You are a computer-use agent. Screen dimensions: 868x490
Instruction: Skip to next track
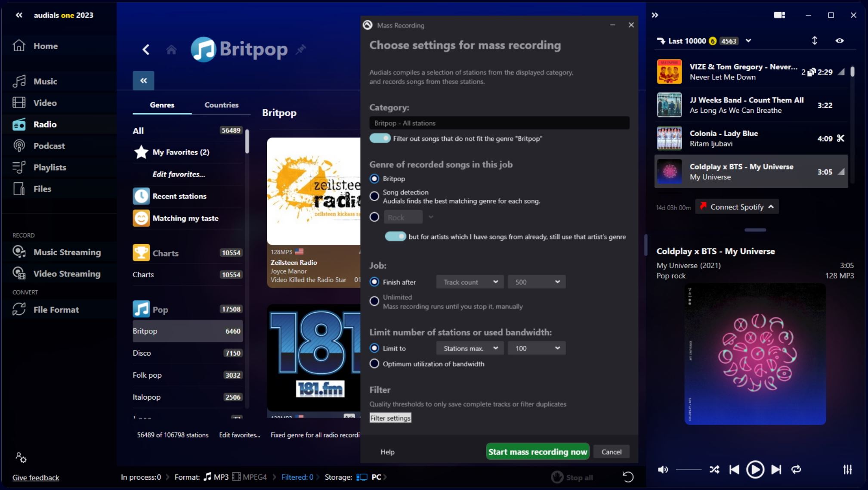point(776,469)
